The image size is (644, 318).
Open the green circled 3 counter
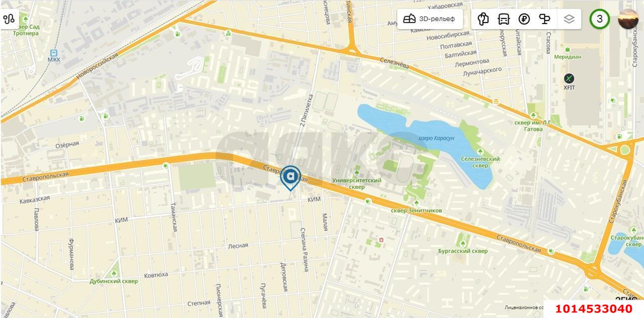(x=600, y=19)
